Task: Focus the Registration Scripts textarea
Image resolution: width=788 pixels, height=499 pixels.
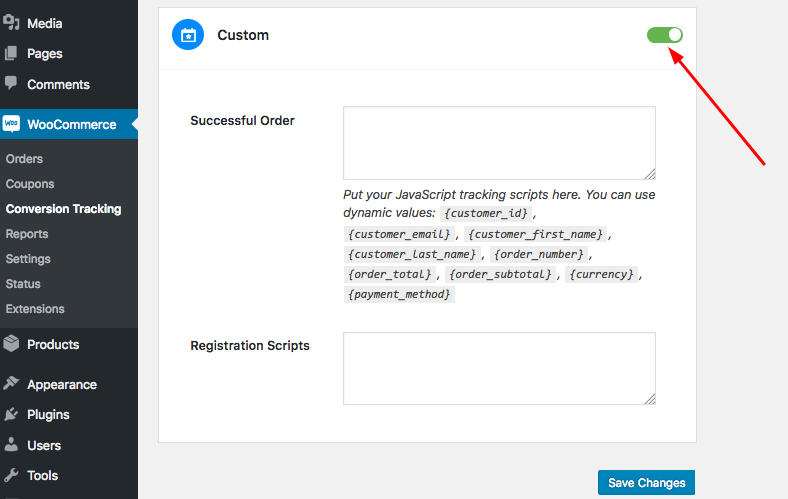Action: (498, 369)
